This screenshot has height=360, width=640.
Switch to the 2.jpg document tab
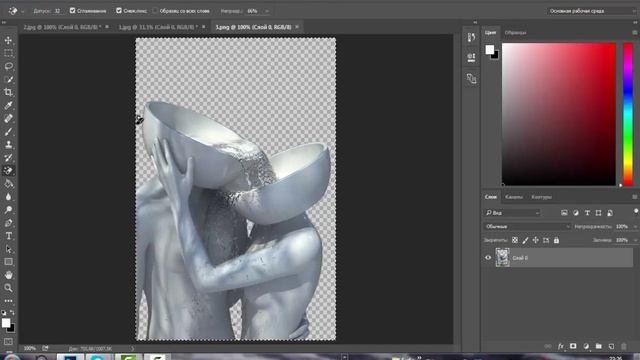pos(62,27)
